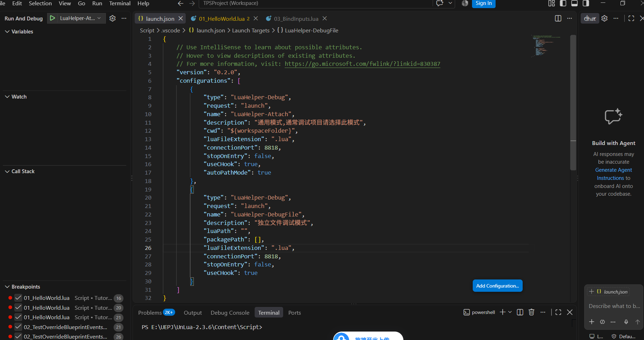644x340 pixels.
Task: Toggle breakpoint checkbox for 02_TestOverrideBlueprintEvents line 26
Action: click(18, 336)
